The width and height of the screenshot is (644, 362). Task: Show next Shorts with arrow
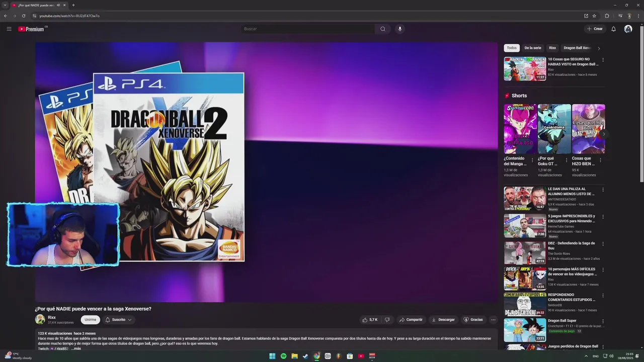pyautogui.click(x=603, y=134)
